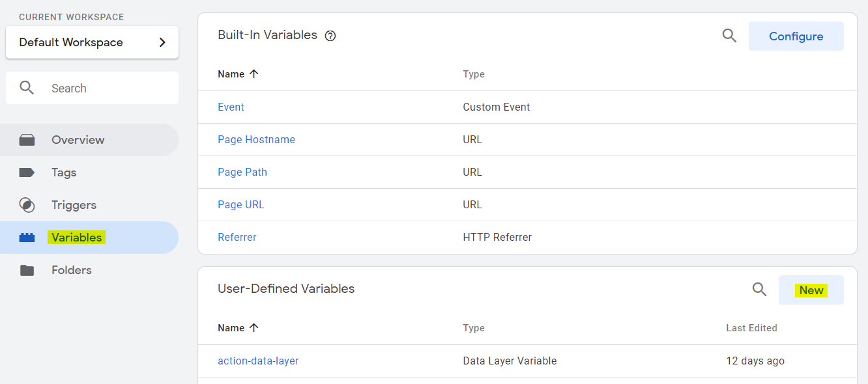Click the Tags label icon
The image size is (868, 384).
coord(27,172)
